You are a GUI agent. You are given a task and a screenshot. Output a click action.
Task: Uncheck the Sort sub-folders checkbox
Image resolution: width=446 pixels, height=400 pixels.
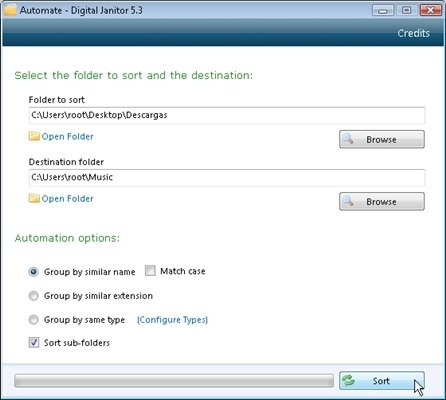[x=34, y=342]
